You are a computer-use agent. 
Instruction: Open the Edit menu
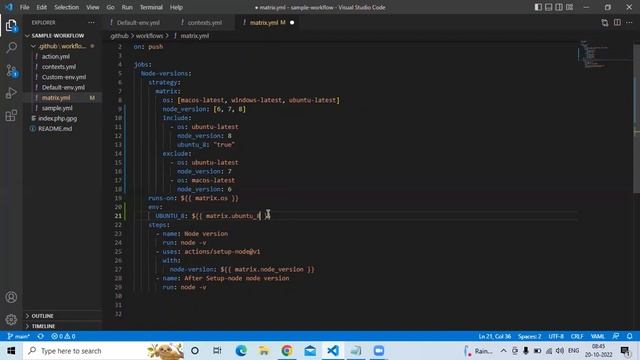coord(42,7)
